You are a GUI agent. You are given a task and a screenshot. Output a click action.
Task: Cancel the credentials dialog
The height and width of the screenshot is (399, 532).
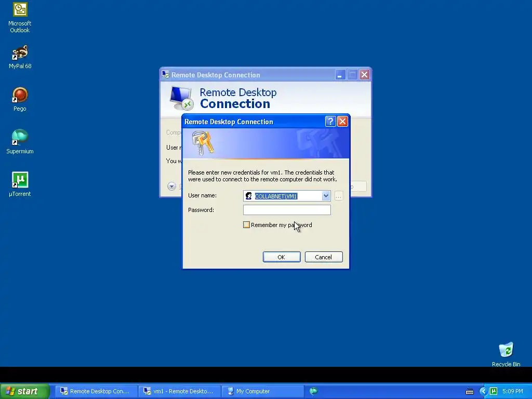pos(324,257)
